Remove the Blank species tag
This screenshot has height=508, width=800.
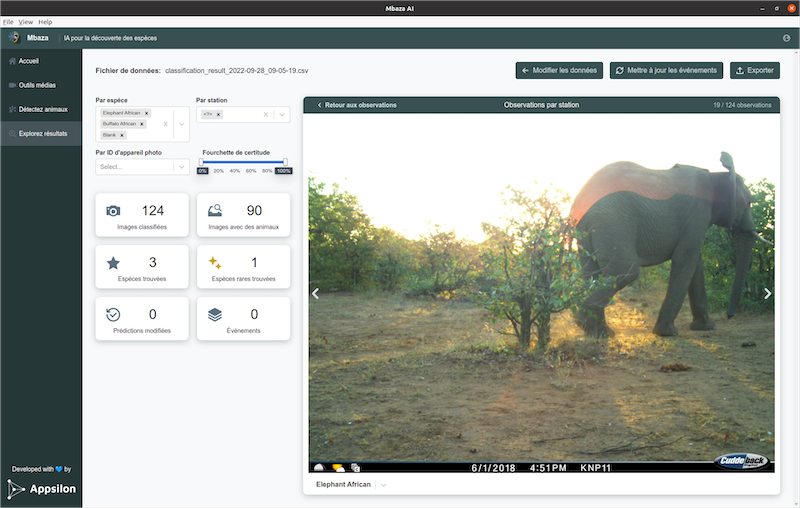(122, 135)
